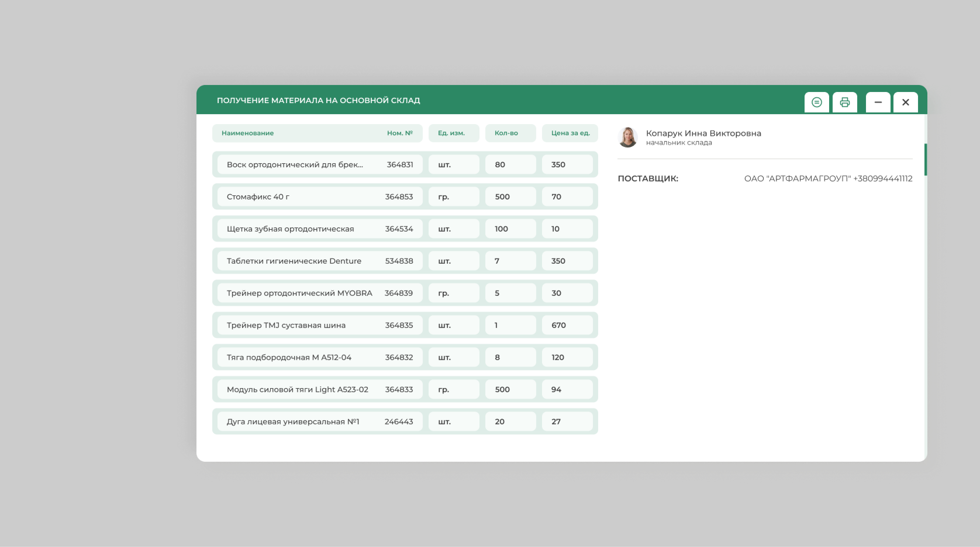Viewport: 980px width, 547px height.
Task: Click quantity field for Трейнер ортодонтический MYOBRA
Action: (x=510, y=293)
